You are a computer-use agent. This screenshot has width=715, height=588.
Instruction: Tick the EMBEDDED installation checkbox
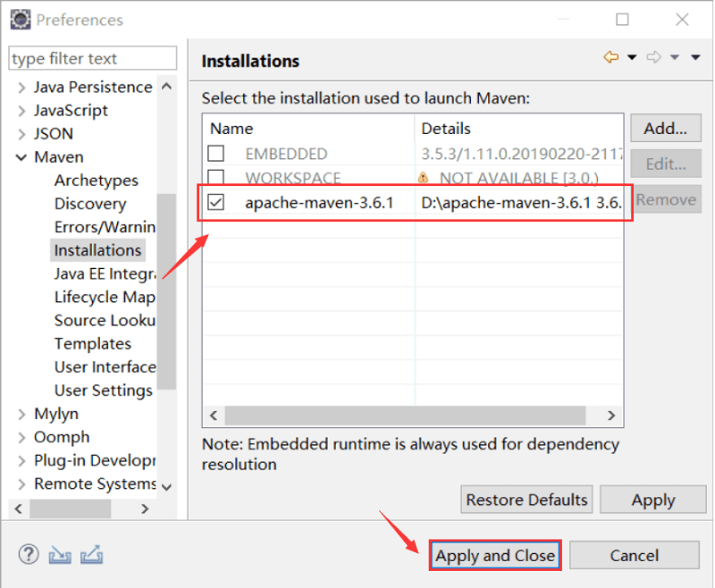point(215,154)
